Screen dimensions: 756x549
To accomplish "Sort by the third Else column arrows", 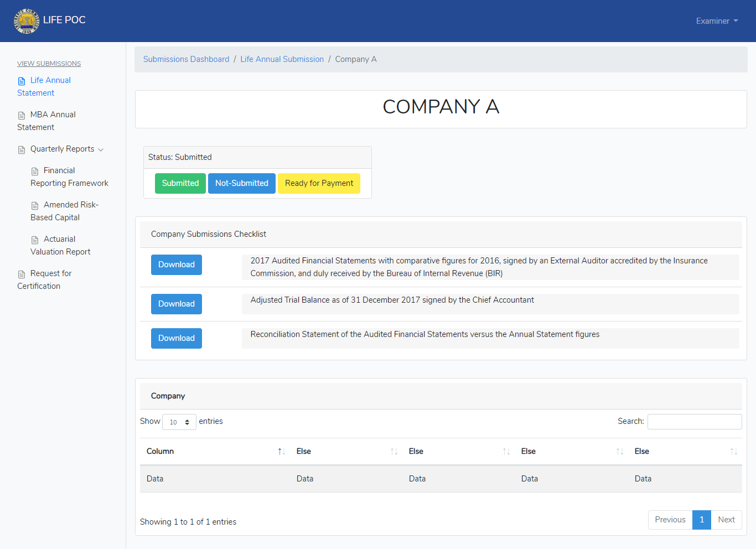I will point(620,452).
